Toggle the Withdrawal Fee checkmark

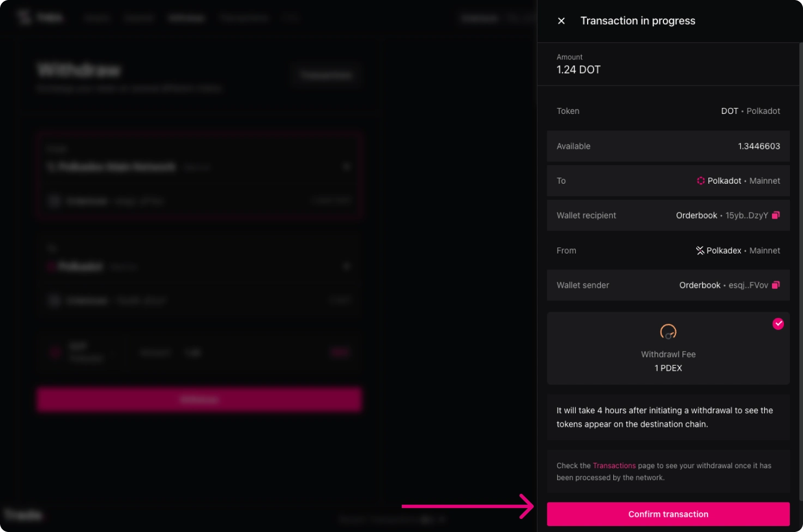pyautogui.click(x=778, y=324)
